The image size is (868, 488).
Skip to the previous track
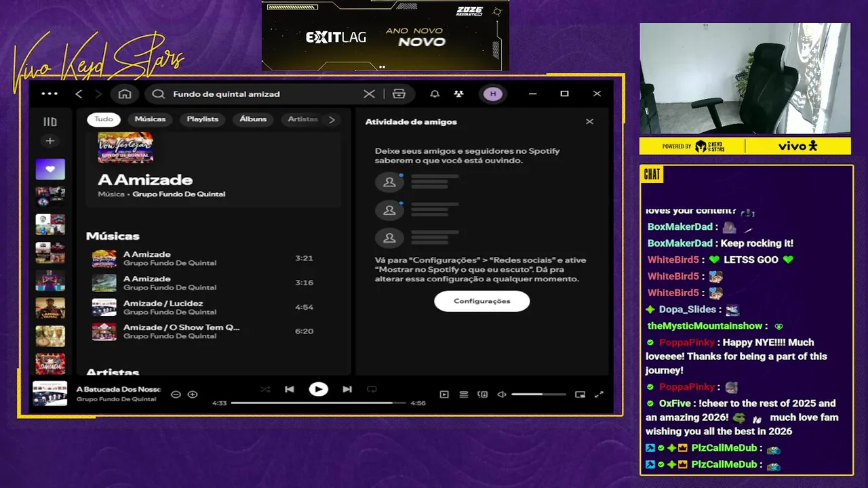click(x=290, y=389)
